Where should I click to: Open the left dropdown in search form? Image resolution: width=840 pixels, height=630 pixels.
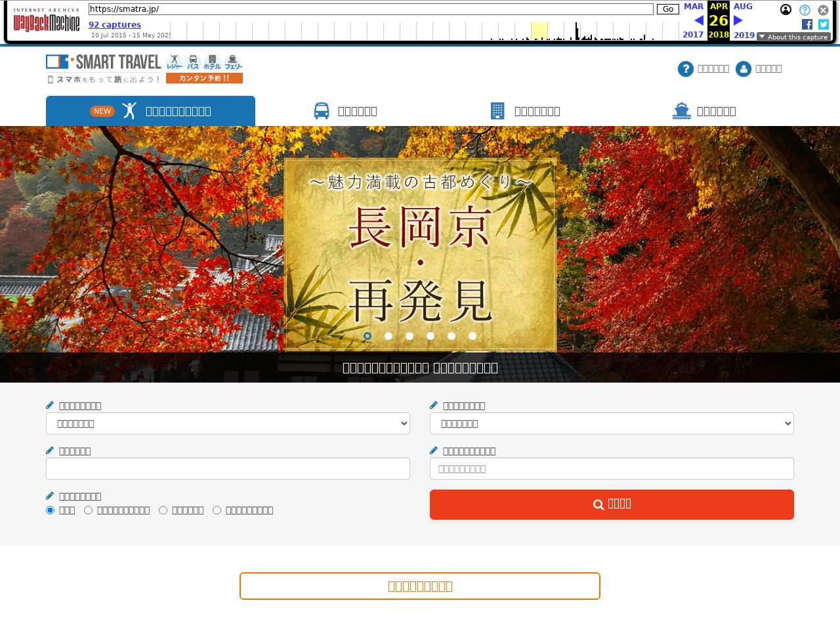click(228, 423)
